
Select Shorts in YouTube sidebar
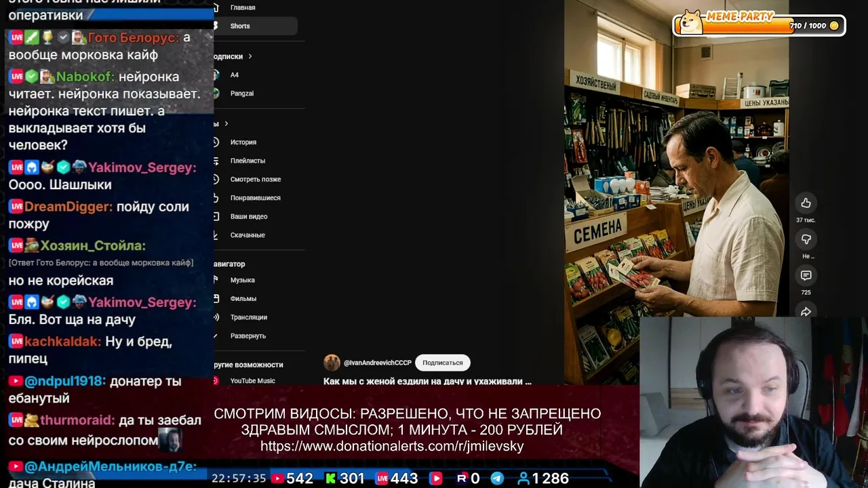pos(255,26)
